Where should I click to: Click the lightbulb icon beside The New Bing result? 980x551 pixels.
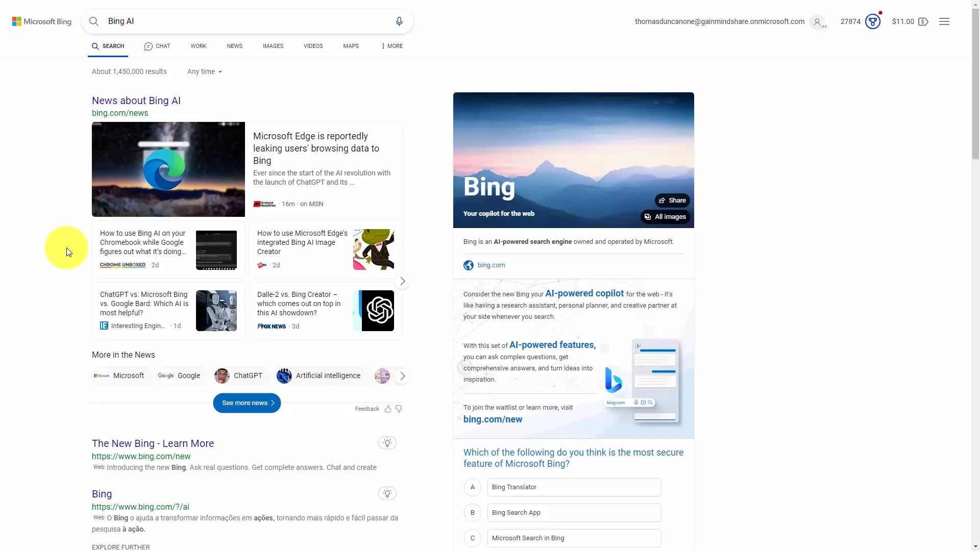[x=387, y=443]
